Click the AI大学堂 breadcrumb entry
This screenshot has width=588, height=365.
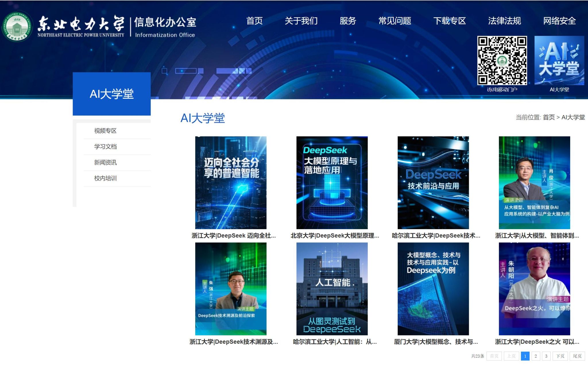573,117
